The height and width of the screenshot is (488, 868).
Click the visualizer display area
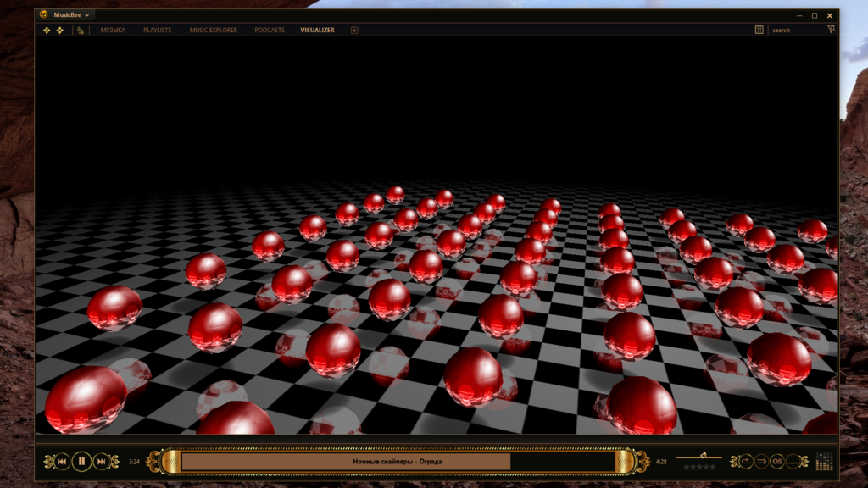pyautogui.click(x=437, y=236)
